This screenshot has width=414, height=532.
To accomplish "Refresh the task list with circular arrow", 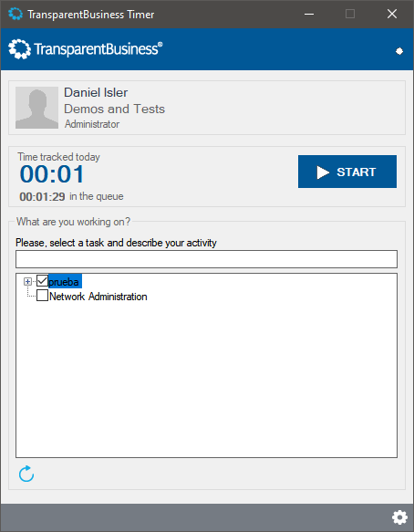I will tap(26, 474).
